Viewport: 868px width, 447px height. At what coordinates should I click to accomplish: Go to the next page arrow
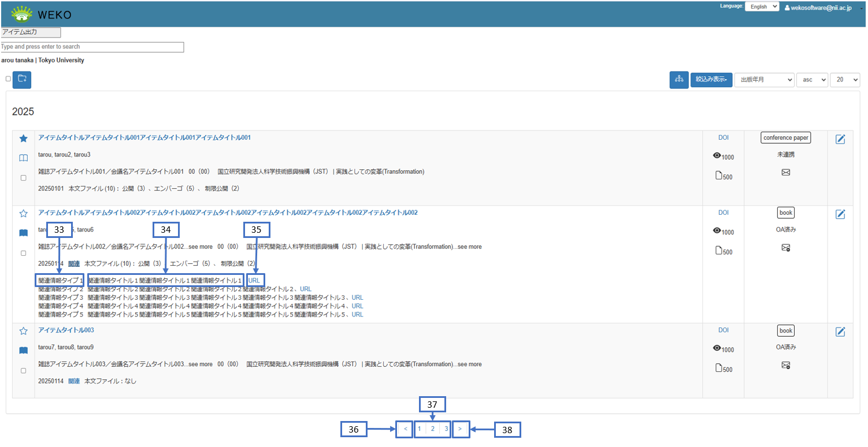coord(460,429)
